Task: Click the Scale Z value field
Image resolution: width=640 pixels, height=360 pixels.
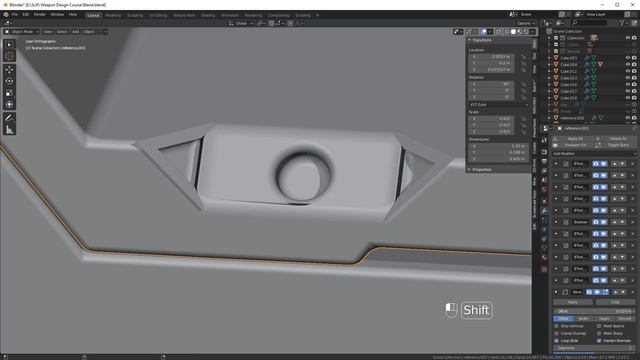Action: 491,132
